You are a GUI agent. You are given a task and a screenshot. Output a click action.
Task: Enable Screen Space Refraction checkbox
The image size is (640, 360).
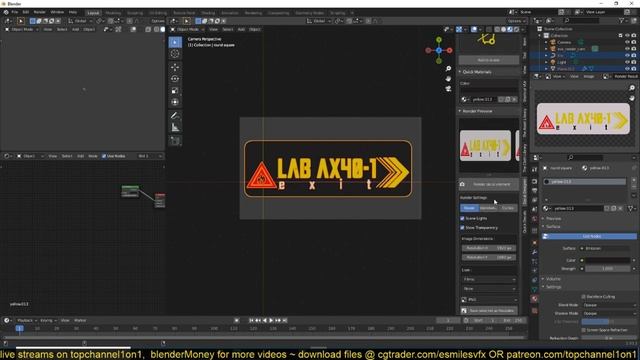(x=584, y=330)
